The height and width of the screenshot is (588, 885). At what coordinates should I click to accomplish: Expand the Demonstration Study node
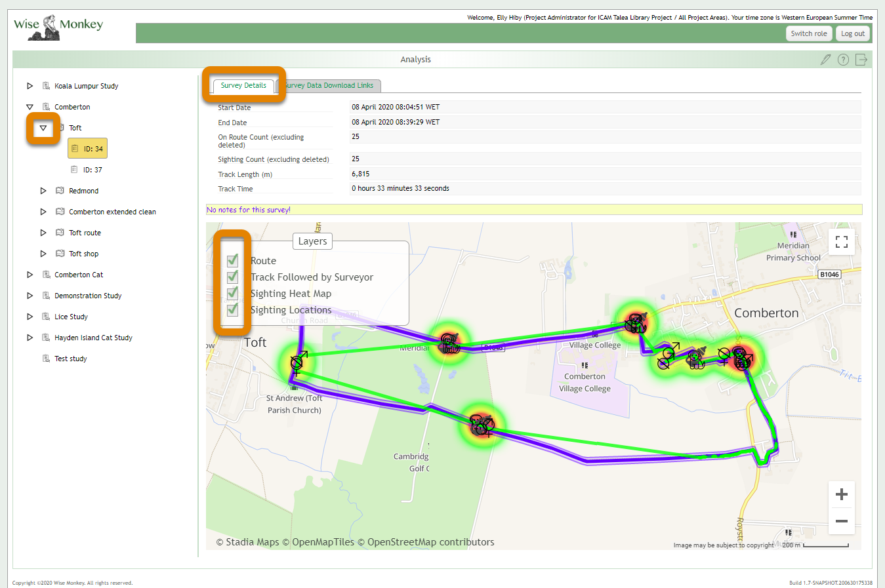coord(30,296)
